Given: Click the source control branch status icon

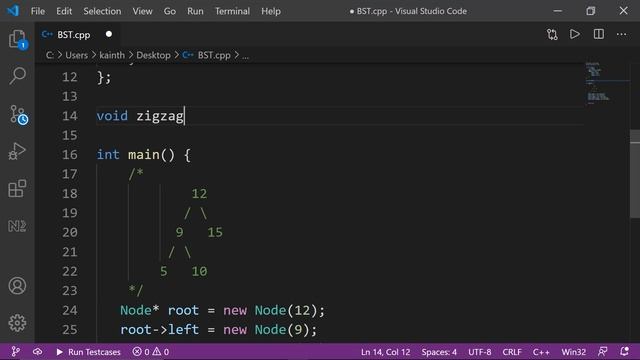Looking at the screenshot, I should click(16, 351).
